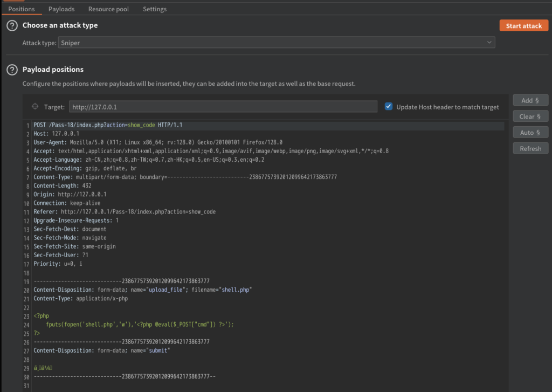Click the Sec-Fetch-Dest: document line
Image resolution: width=552 pixels, height=392 pixels.
click(70, 229)
